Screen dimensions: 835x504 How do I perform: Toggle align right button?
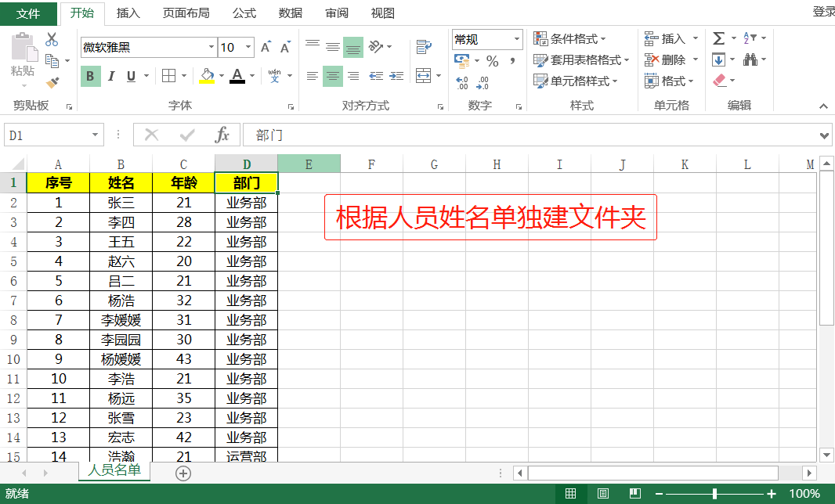click(353, 76)
